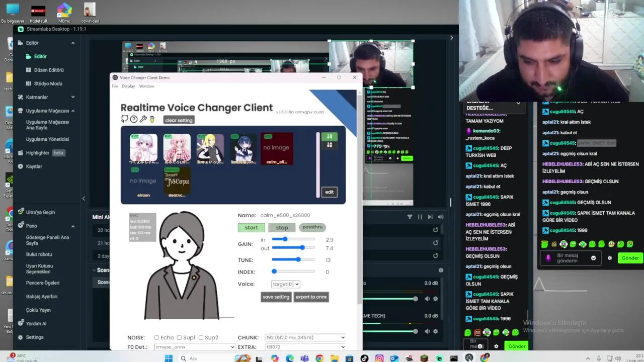Click the save setting button

[x=276, y=297]
